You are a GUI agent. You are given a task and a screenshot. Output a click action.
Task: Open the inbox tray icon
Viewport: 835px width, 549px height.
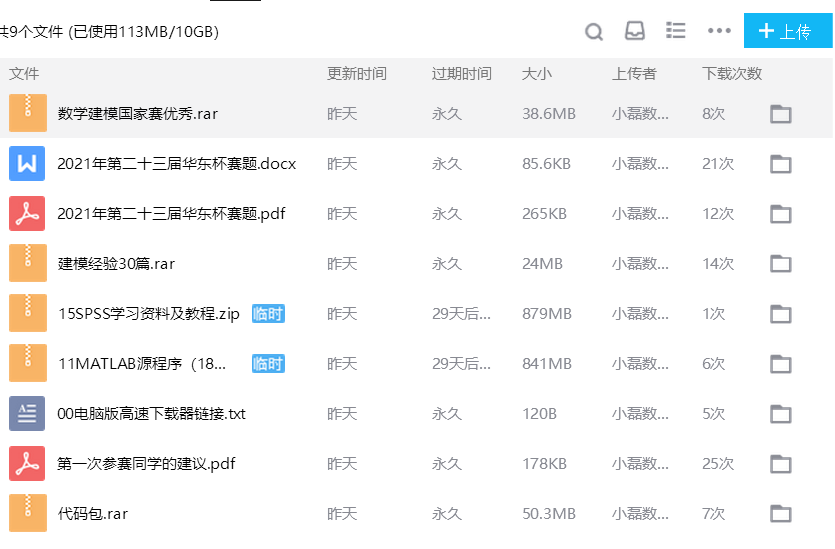pyautogui.click(x=635, y=31)
